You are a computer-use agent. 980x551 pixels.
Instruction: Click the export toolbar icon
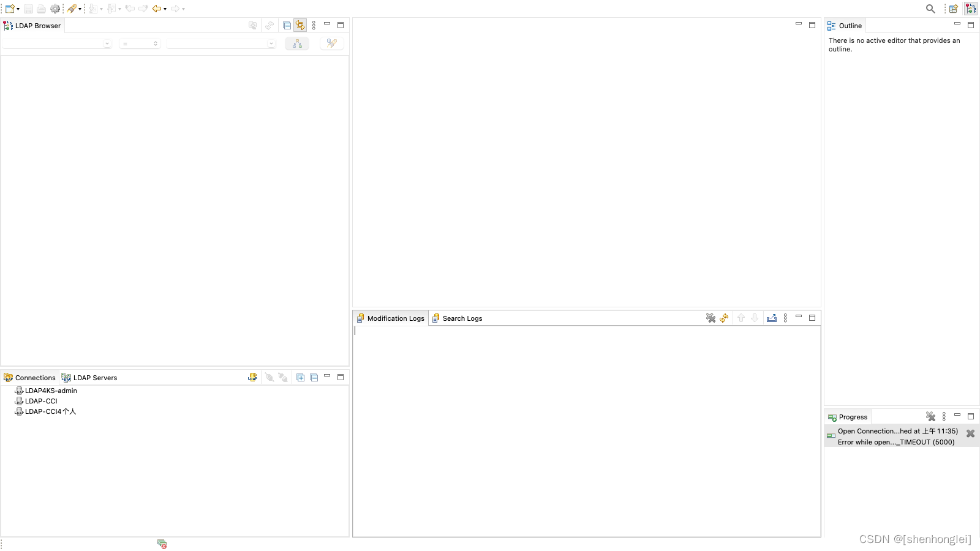(111, 9)
